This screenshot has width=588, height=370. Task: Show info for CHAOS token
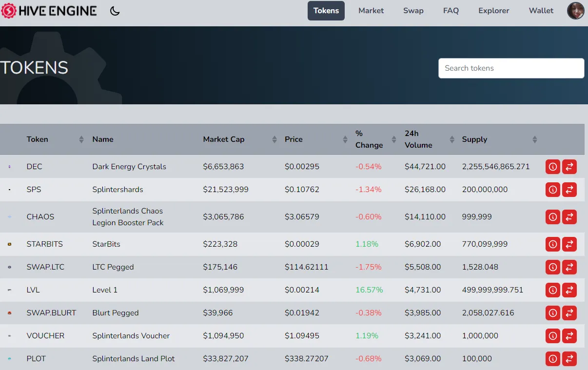(x=553, y=217)
